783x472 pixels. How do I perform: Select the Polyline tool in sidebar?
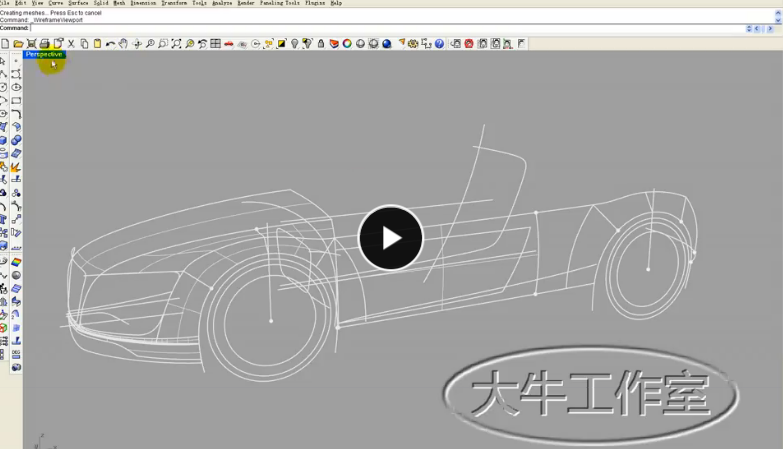(3, 74)
